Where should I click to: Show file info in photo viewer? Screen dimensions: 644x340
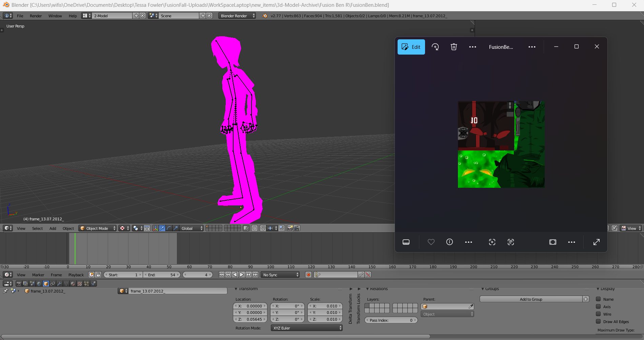click(x=449, y=242)
